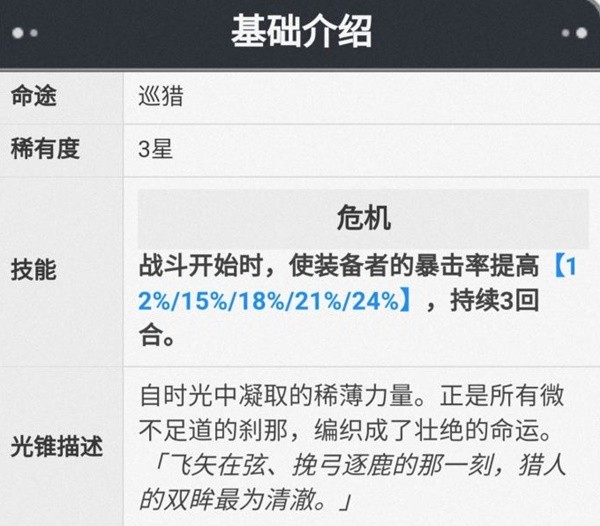Viewport: 600px width, 526px height.
Task: Click the blue 【1 bracket at line end
Action: coord(565,266)
